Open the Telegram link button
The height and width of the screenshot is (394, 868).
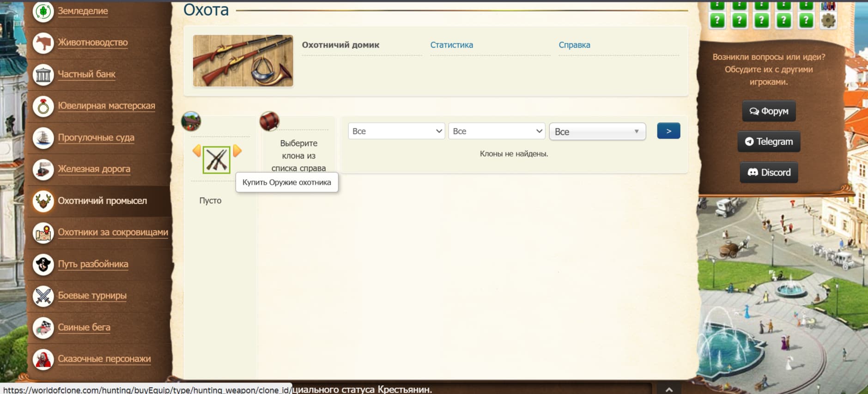(769, 142)
